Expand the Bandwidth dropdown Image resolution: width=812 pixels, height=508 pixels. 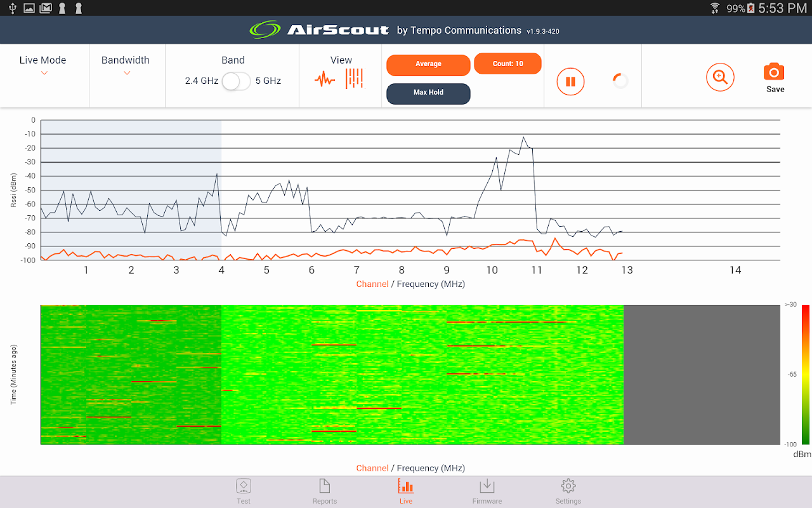(126, 65)
